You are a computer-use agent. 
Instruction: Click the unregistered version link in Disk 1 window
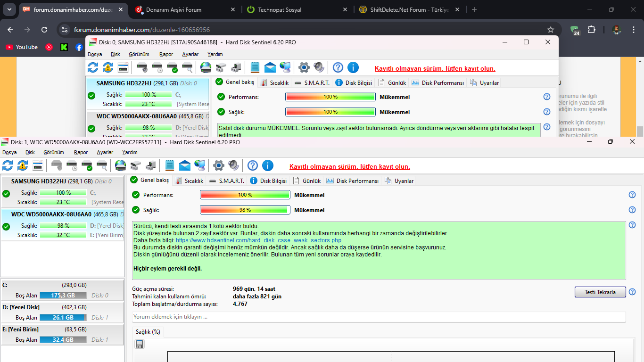coord(350,166)
